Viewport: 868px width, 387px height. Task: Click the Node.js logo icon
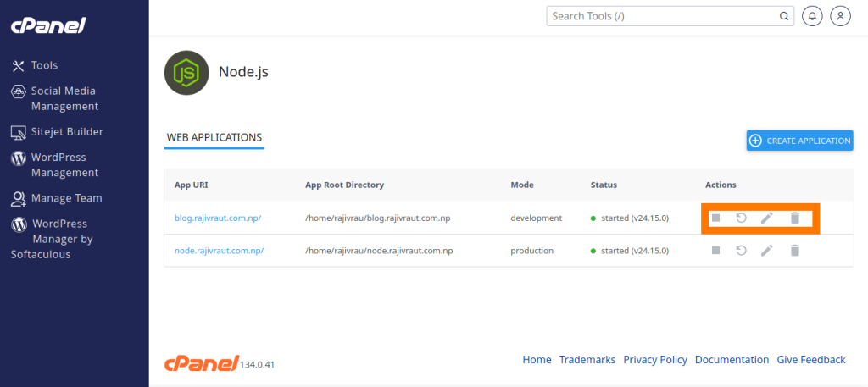(186, 73)
